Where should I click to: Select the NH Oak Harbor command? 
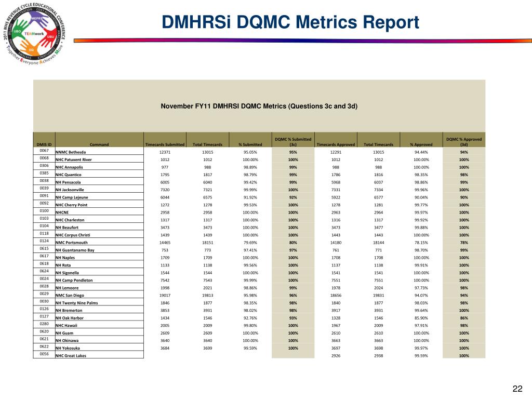point(70,318)
